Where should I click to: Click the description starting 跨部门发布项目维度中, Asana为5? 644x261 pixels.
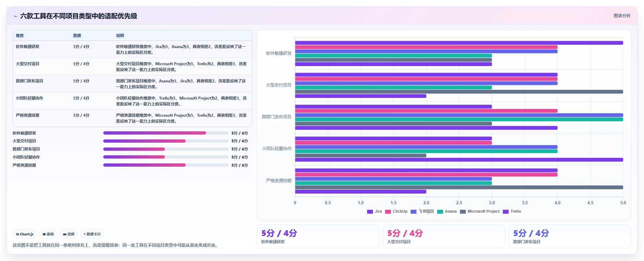click(181, 84)
